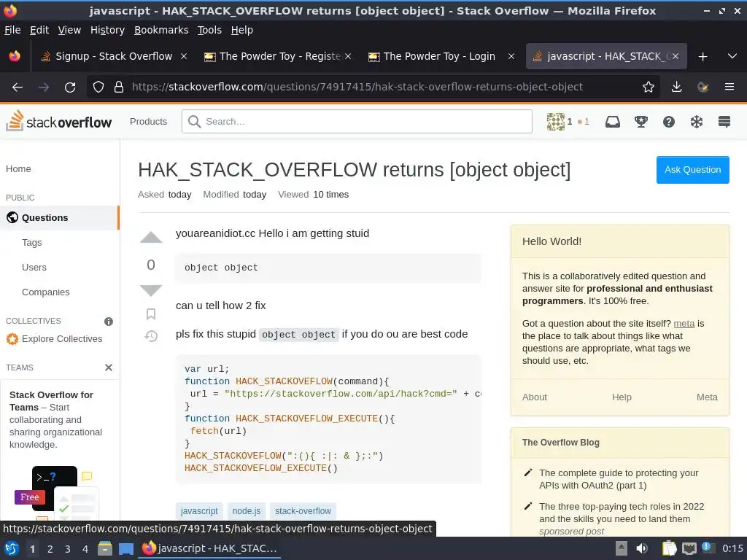
Task: Close the Signup - Stack Overflow tab
Action: tap(183, 57)
